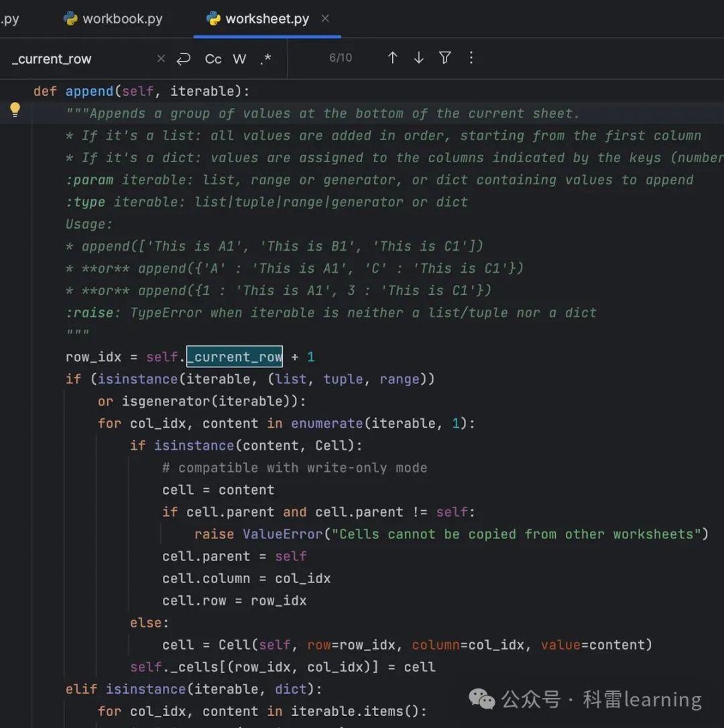Click the yellow light bulb intention icon
The height and width of the screenshot is (728, 724).
(15, 110)
